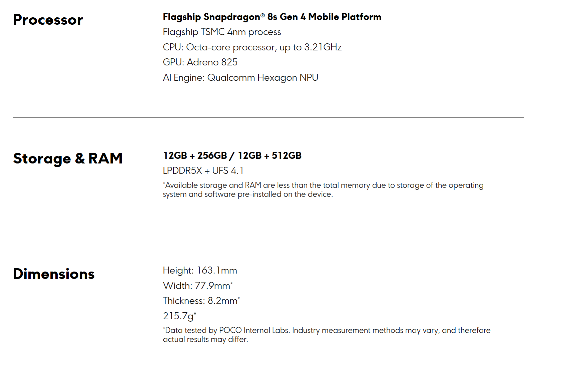Click the AI Engine Qualcomm Hexagon NPU line
The image size is (562, 392).
pos(240,78)
